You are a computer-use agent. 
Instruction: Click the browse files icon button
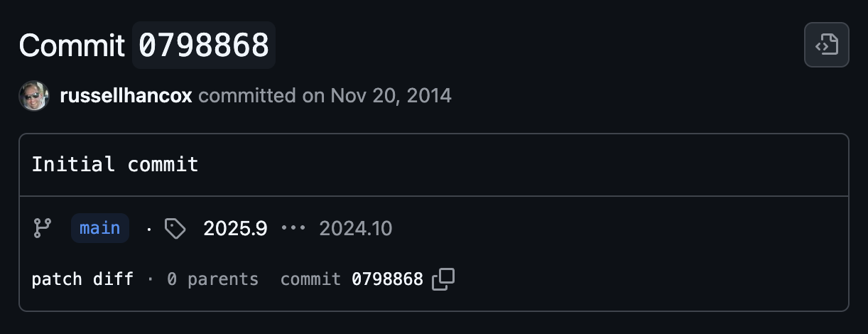coord(826,45)
